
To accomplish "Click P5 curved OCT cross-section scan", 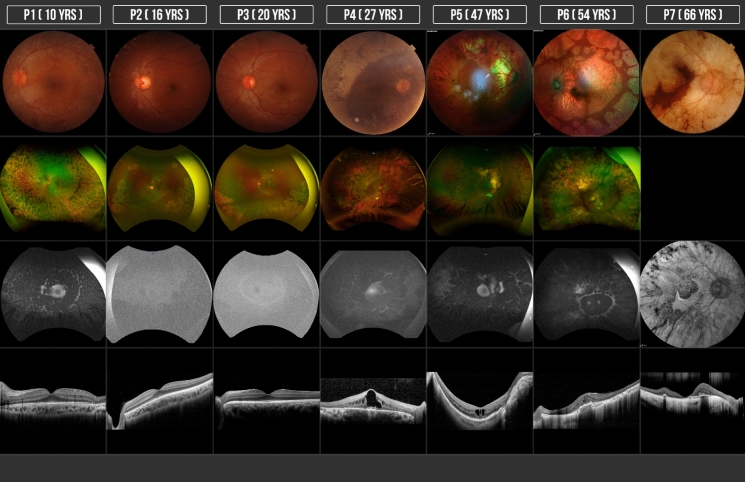I will 480,401.
